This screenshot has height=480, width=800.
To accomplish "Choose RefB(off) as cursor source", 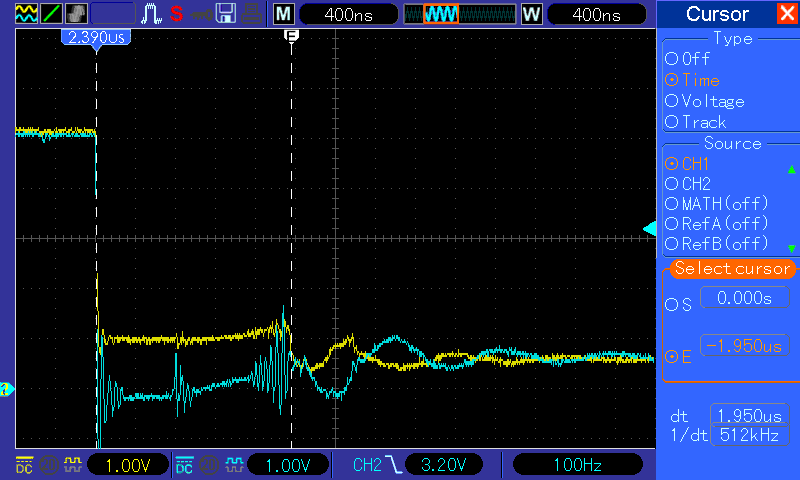I will point(716,243).
